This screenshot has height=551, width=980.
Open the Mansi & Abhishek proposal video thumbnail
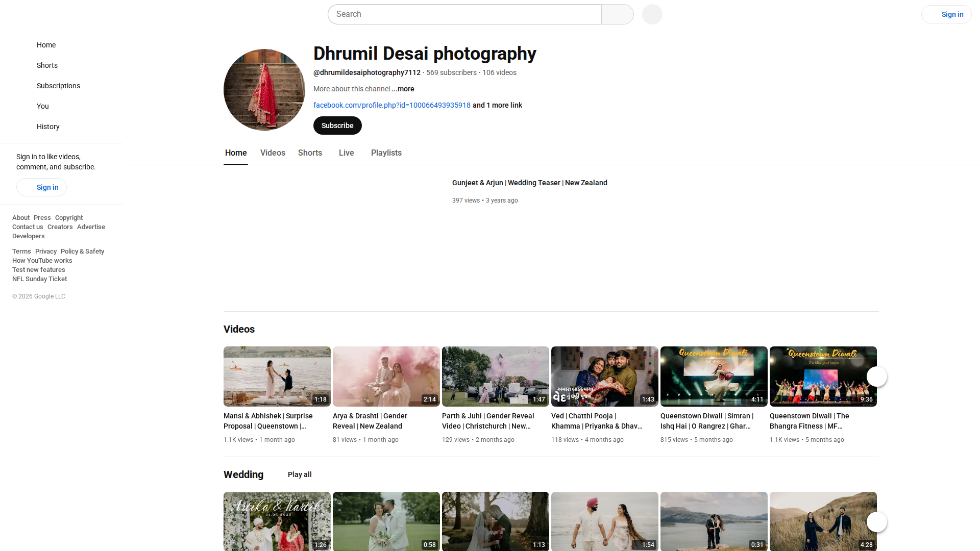(x=277, y=377)
